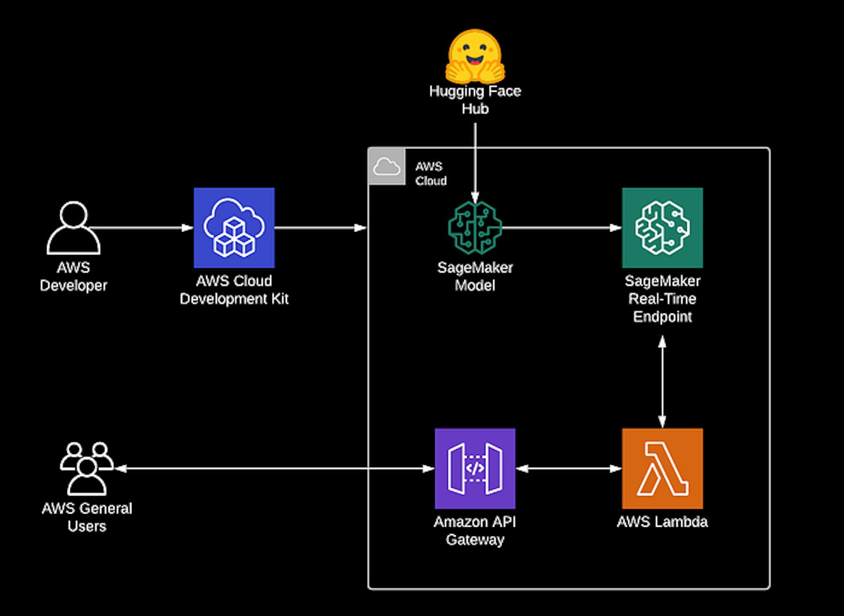The width and height of the screenshot is (844, 616).
Task: Select the AWS General Users group icon
Action: pos(87,469)
